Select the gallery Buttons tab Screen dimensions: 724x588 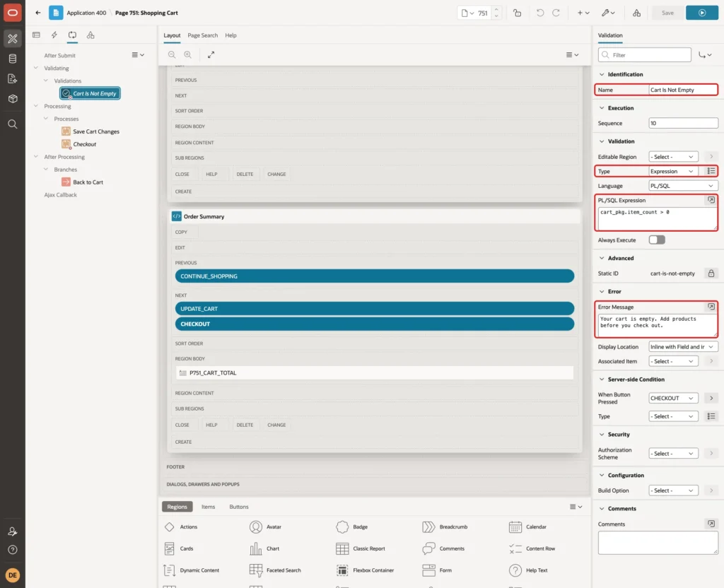[x=239, y=506]
